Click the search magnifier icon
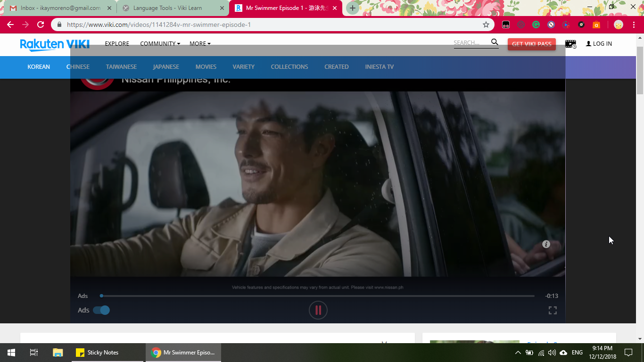This screenshot has height=362, width=644. (x=495, y=42)
